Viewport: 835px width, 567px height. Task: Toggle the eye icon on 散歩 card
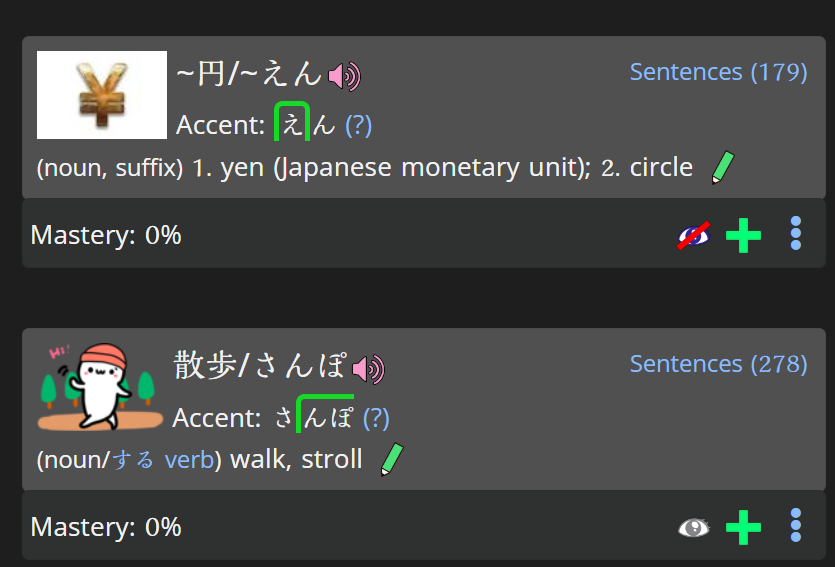(694, 528)
